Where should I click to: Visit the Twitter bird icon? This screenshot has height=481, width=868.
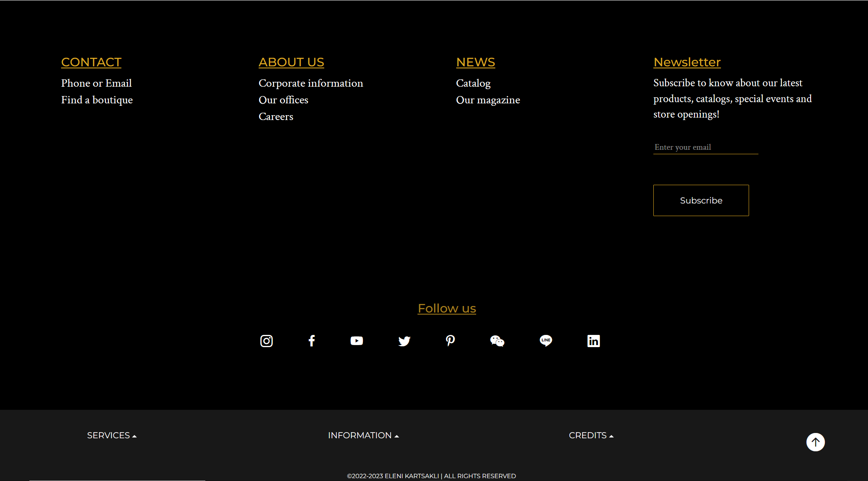[x=404, y=341]
